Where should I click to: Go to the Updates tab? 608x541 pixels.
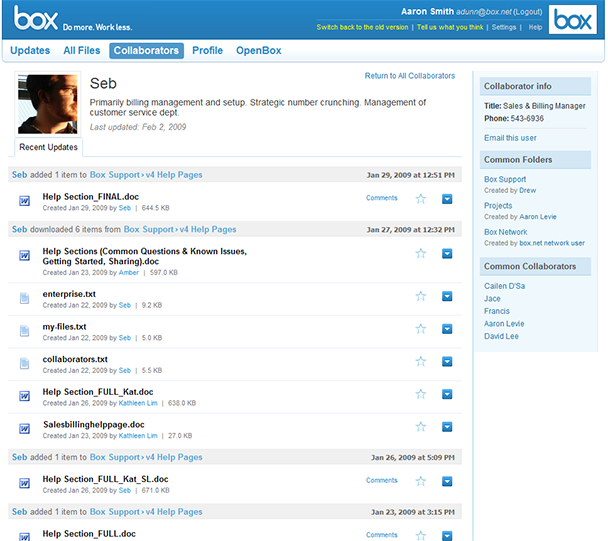[30, 50]
